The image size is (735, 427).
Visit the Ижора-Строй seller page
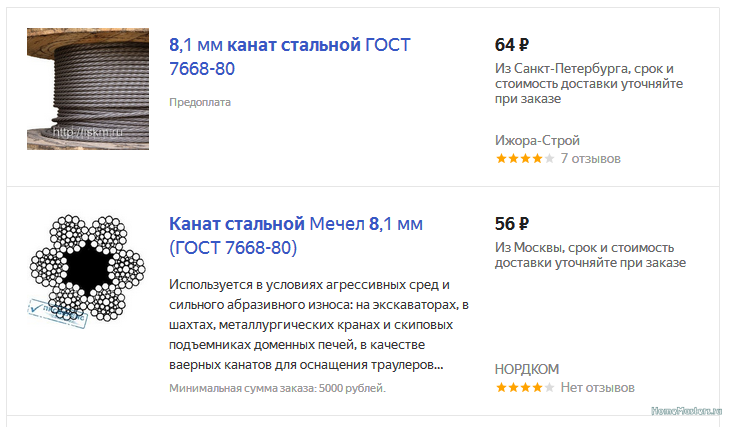pos(537,140)
